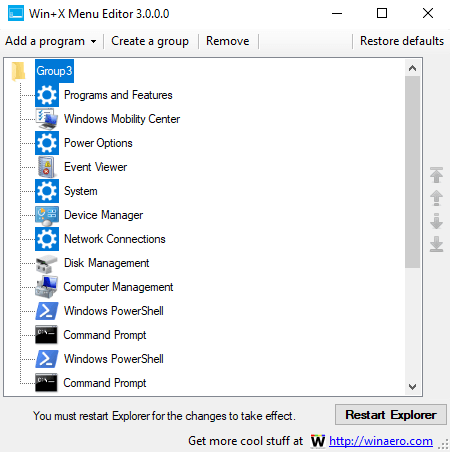Click the Restore defaults button
The height and width of the screenshot is (452, 450).
pos(402,41)
